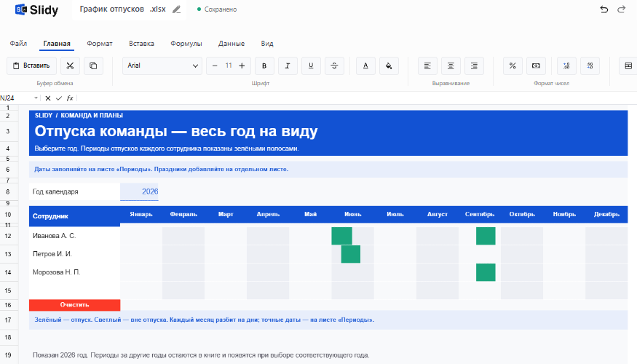Viewport: 637px width, 364px height.
Task: Click the Сохранено status indicator
Action: coord(217,9)
